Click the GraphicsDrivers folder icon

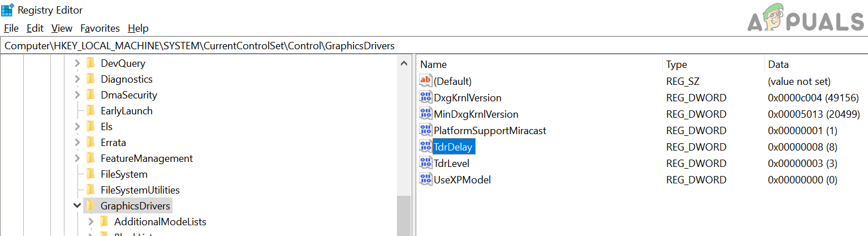coord(90,206)
